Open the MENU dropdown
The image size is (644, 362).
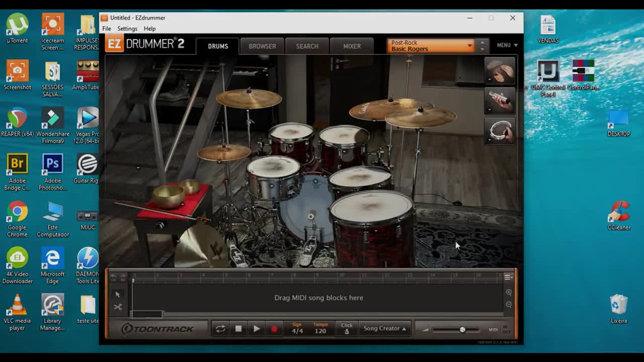click(x=507, y=45)
